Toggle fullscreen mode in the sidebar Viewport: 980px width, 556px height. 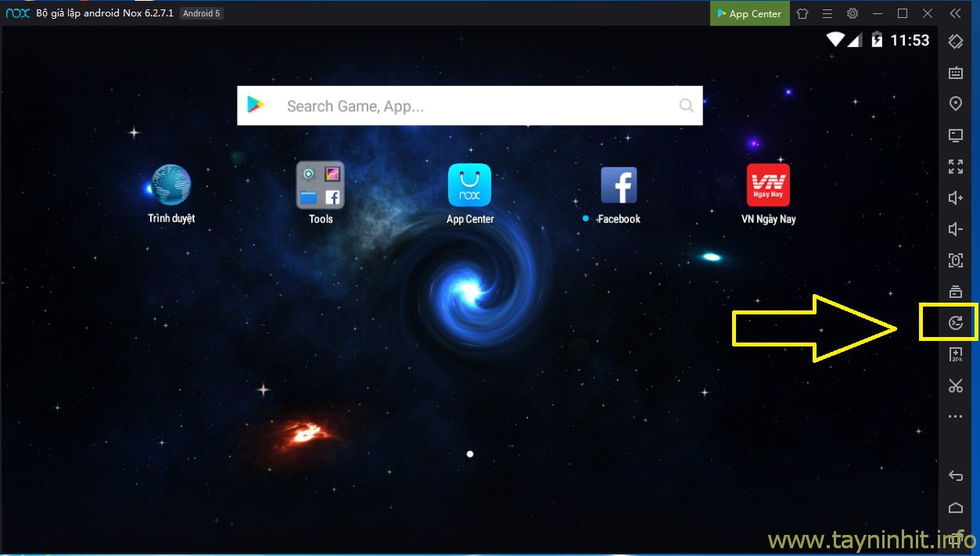click(955, 167)
